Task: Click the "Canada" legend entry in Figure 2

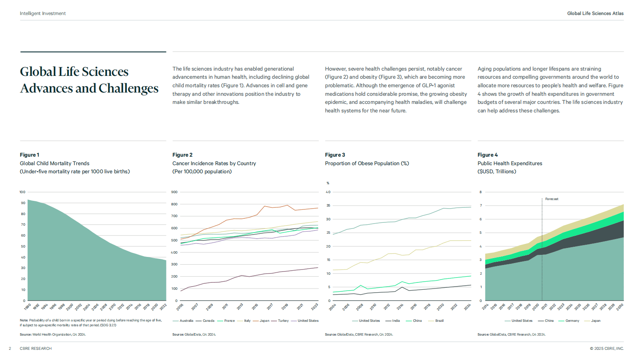Action: 205,321
